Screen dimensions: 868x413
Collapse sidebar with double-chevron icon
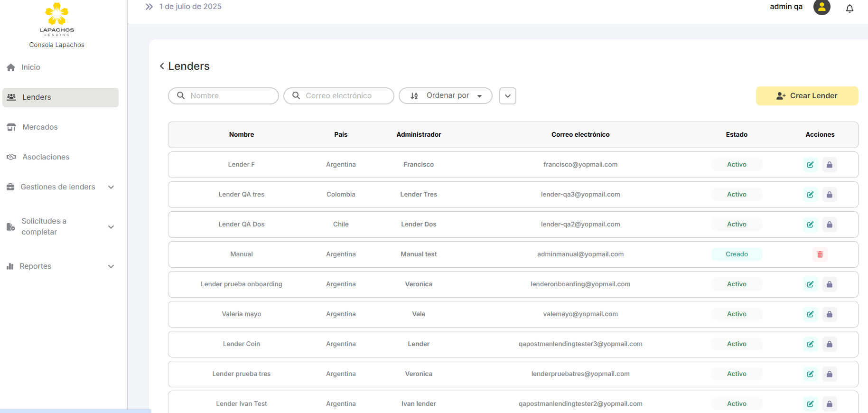pyautogui.click(x=149, y=7)
